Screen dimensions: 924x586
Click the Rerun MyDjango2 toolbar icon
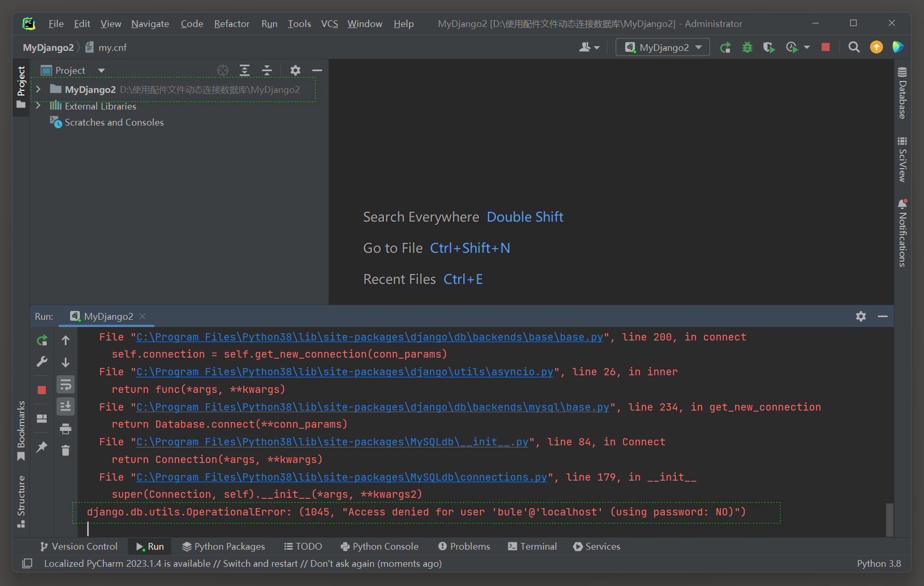click(x=725, y=47)
